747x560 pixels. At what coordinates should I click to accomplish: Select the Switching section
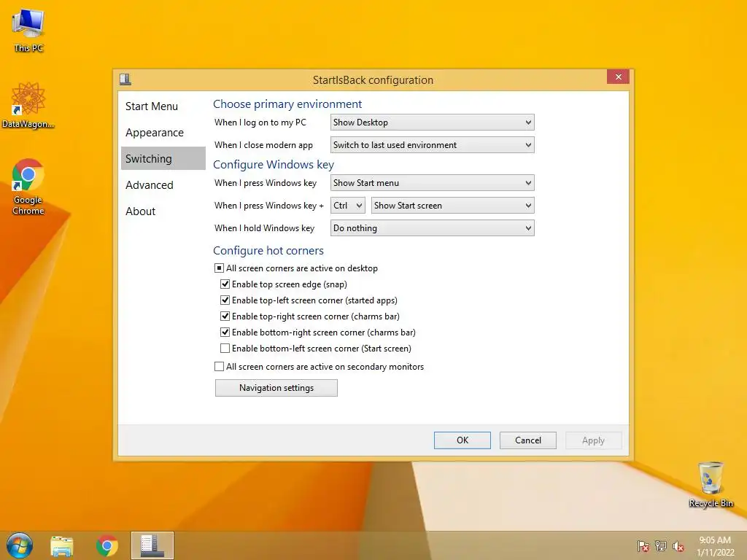163,158
